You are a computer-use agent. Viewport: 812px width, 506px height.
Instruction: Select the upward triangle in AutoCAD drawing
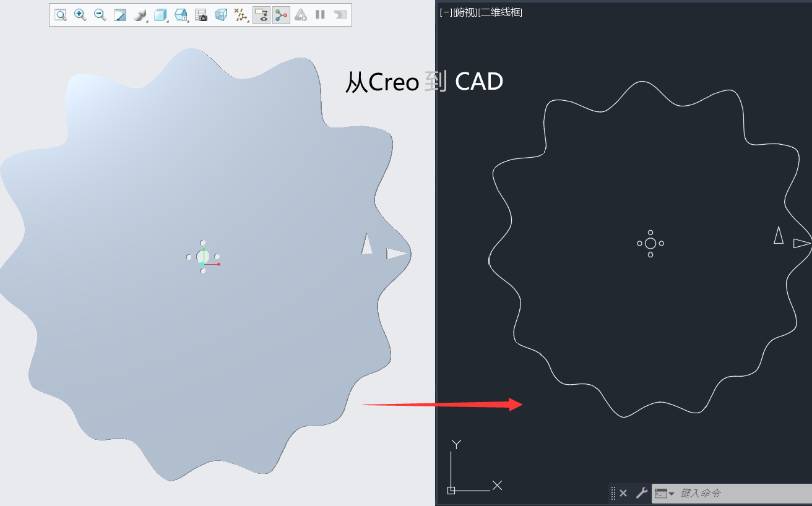779,235
